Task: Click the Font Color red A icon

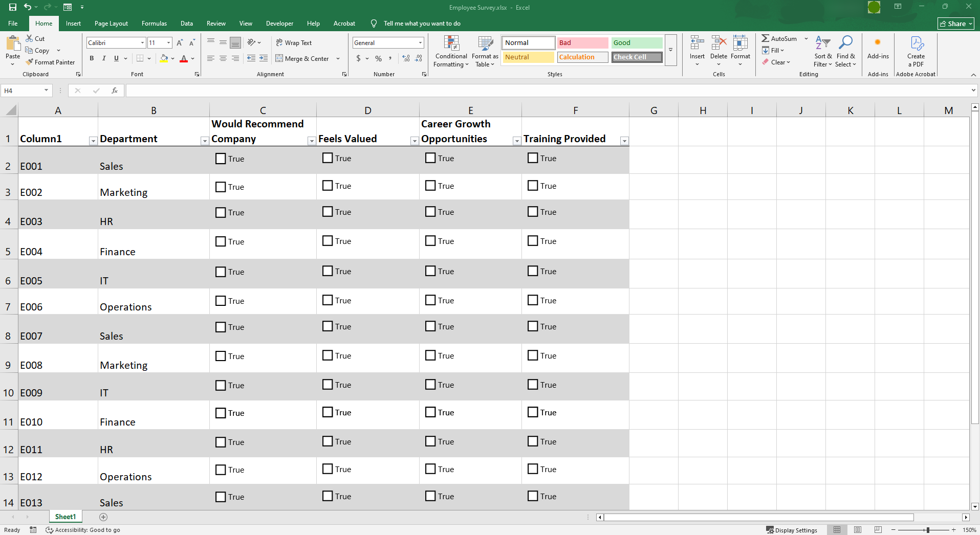Action: 184,58
